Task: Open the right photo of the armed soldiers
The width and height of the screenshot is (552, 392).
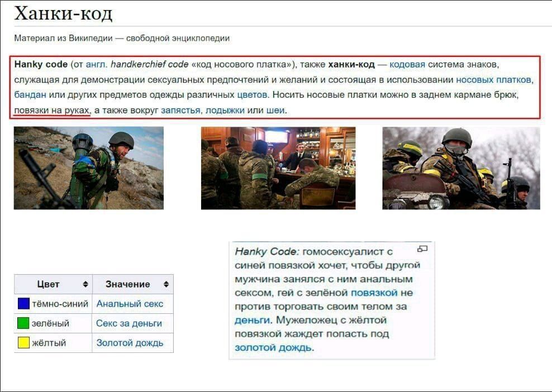Action: [x=461, y=168]
